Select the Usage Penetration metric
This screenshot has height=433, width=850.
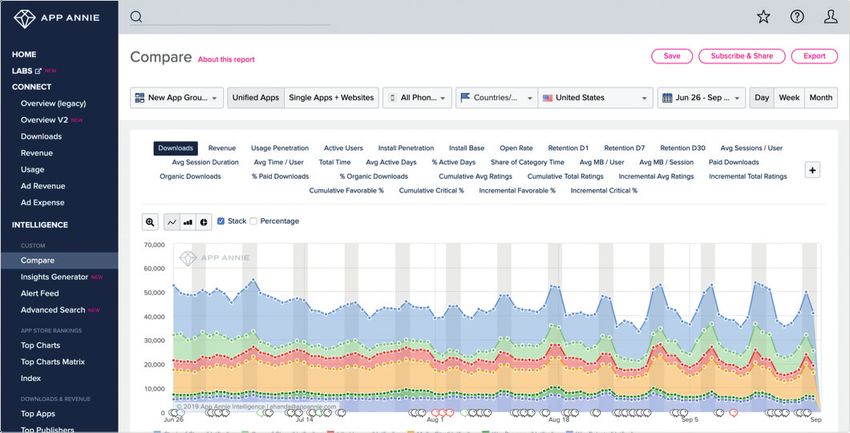[280, 148]
